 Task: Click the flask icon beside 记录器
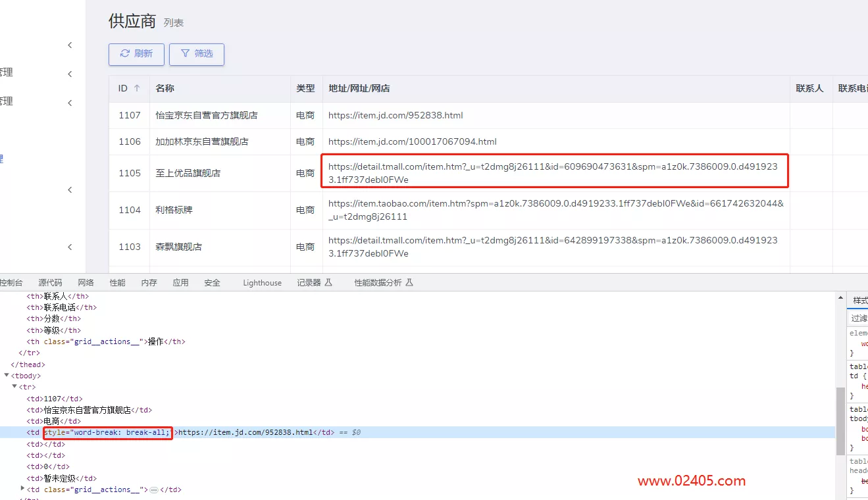[329, 283]
